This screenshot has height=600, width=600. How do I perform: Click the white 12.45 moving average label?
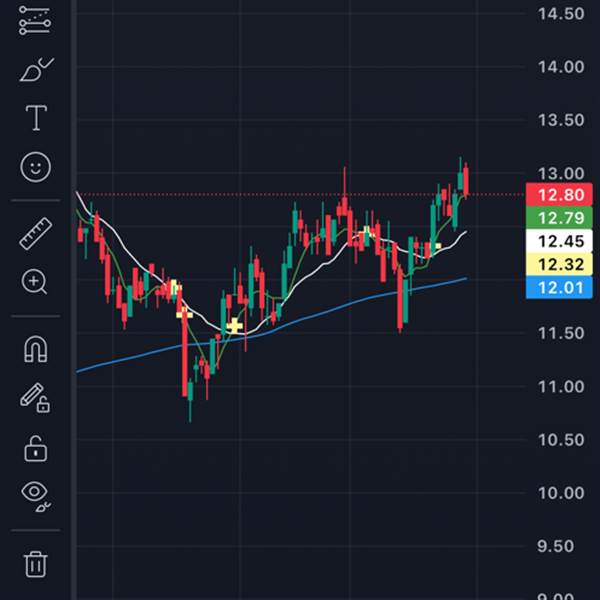tap(559, 241)
